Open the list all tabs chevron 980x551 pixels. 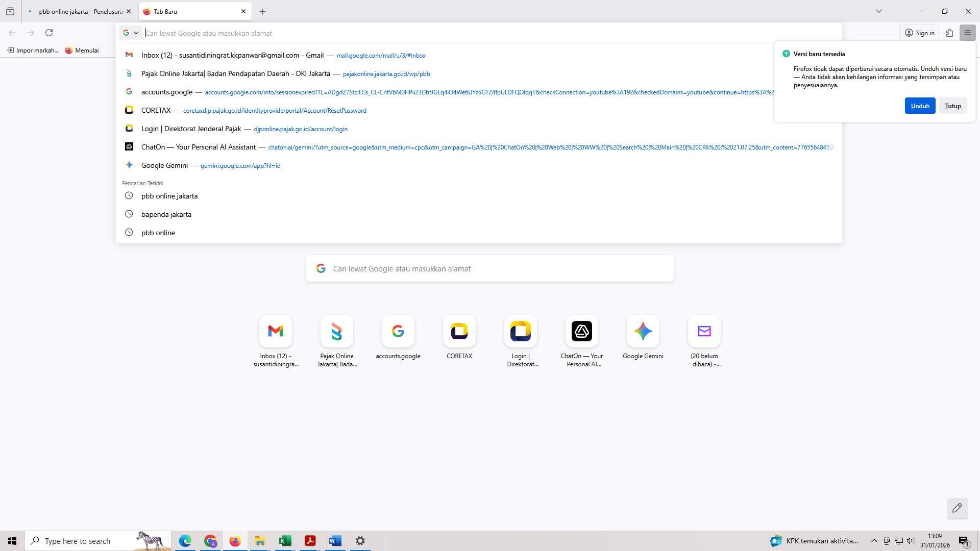tap(878, 11)
